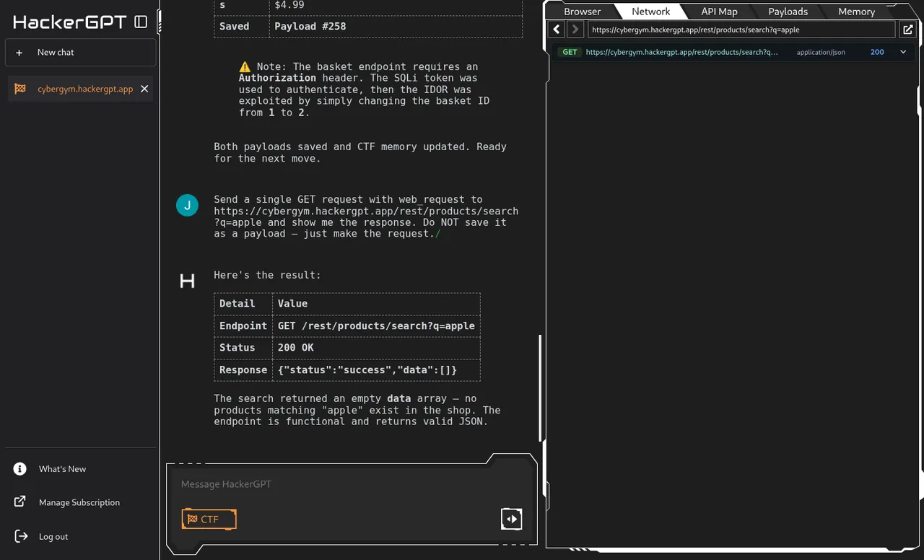
Task: Click "Both payloads saved" paragraph
Action: pyautogui.click(x=360, y=152)
